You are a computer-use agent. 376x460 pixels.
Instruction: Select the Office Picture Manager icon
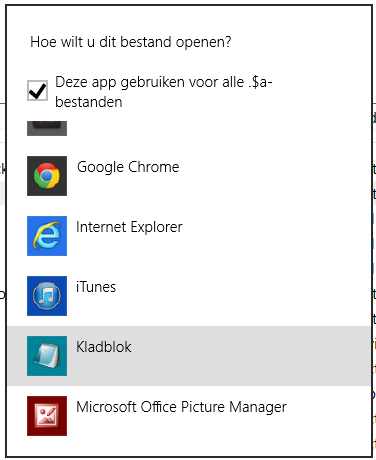(x=47, y=416)
